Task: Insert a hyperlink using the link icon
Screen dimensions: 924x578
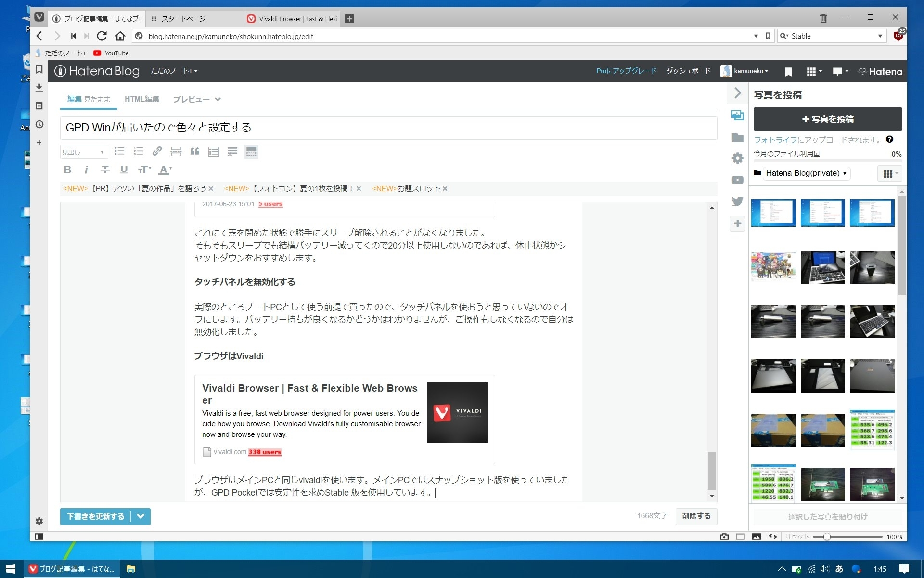Action: 156,151
